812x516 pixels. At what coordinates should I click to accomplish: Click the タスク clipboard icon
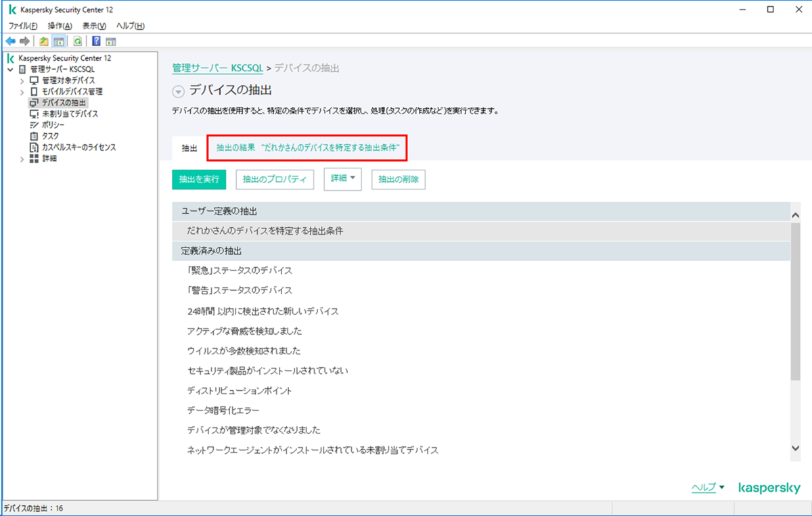pos(35,136)
